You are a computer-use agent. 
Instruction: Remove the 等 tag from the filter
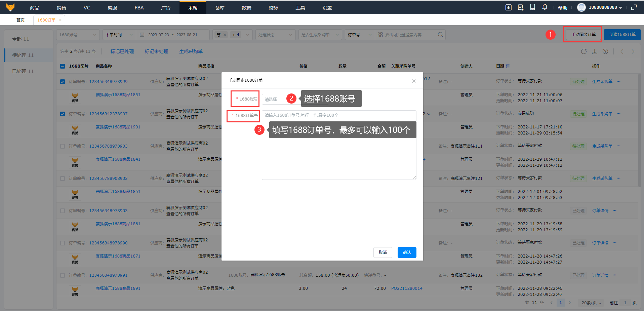pyautogui.click(x=225, y=35)
